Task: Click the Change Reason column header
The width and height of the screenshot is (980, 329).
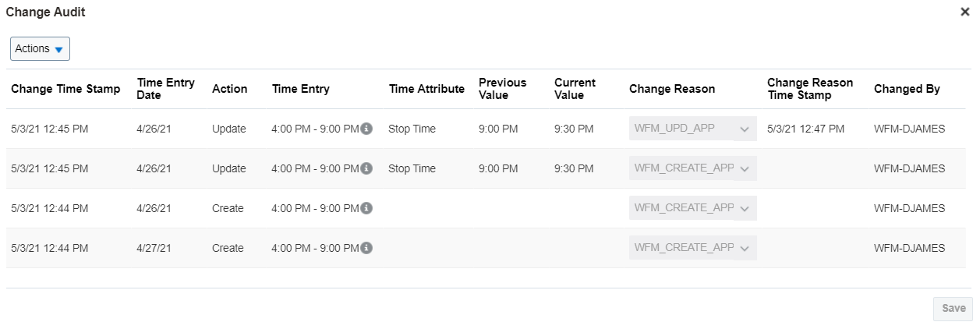Action: tap(671, 89)
